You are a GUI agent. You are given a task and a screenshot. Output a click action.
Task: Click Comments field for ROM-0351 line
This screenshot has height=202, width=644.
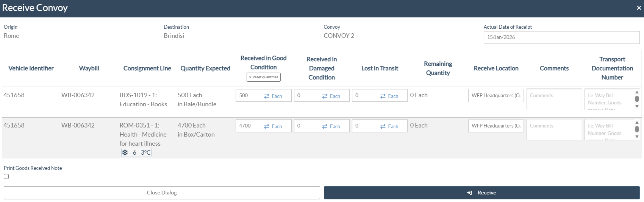click(554, 129)
